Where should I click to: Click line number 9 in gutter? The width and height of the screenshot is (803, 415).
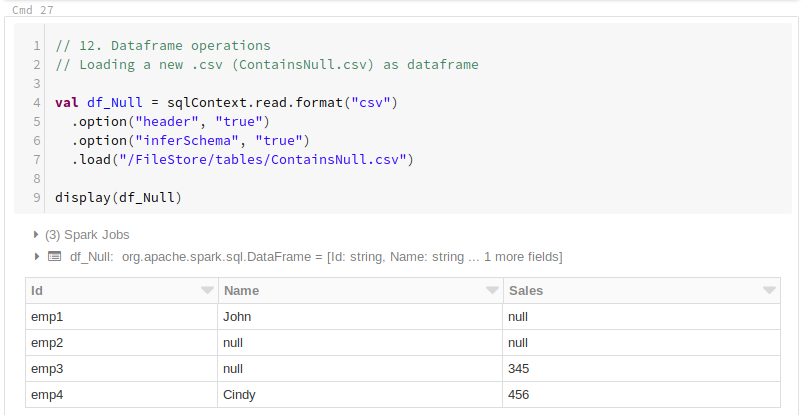[36, 197]
